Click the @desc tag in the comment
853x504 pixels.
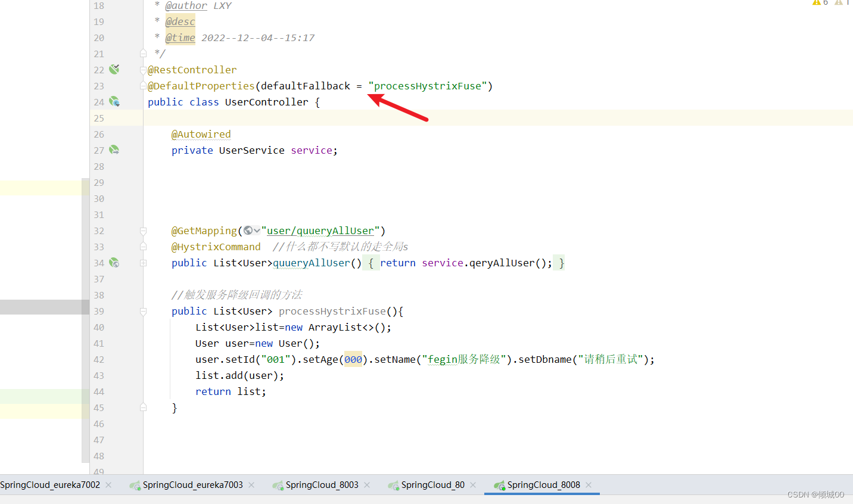[x=180, y=21]
